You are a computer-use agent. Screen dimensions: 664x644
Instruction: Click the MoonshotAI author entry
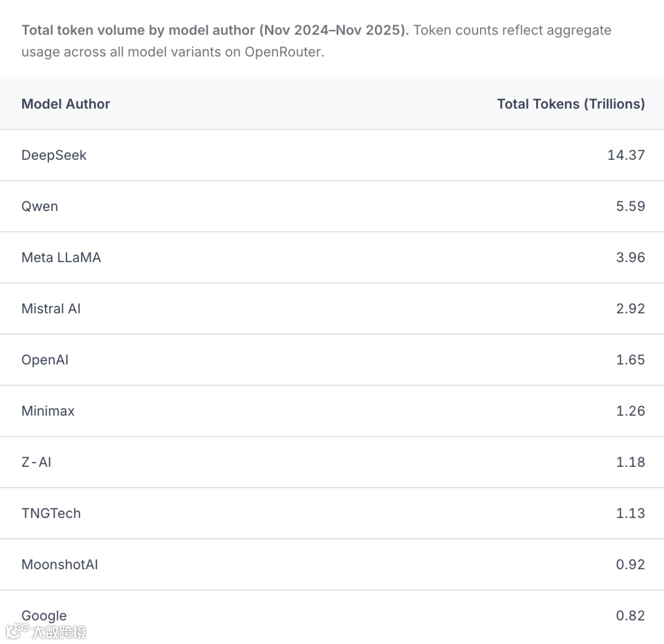click(x=60, y=564)
